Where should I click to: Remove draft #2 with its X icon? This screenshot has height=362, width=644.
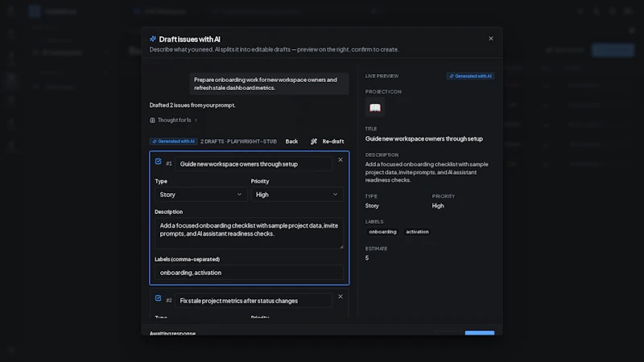point(340,296)
